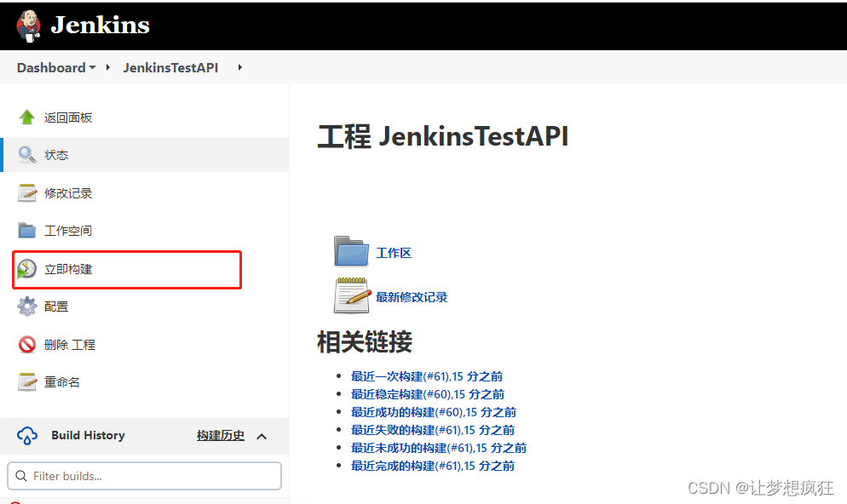Screen dimensions: 847x504
Task: Expand the Dashboard breadcrumb dropdown arrow
Action: click(x=92, y=67)
